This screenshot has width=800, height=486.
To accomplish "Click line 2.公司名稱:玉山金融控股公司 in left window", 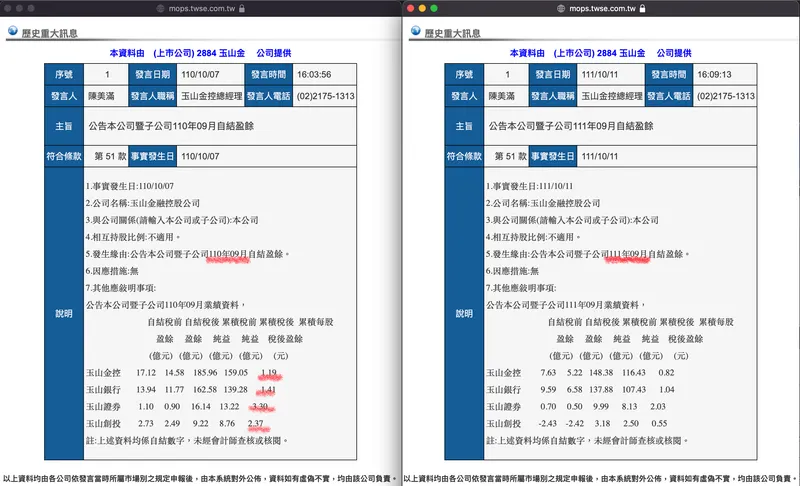I will coord(142,203).
